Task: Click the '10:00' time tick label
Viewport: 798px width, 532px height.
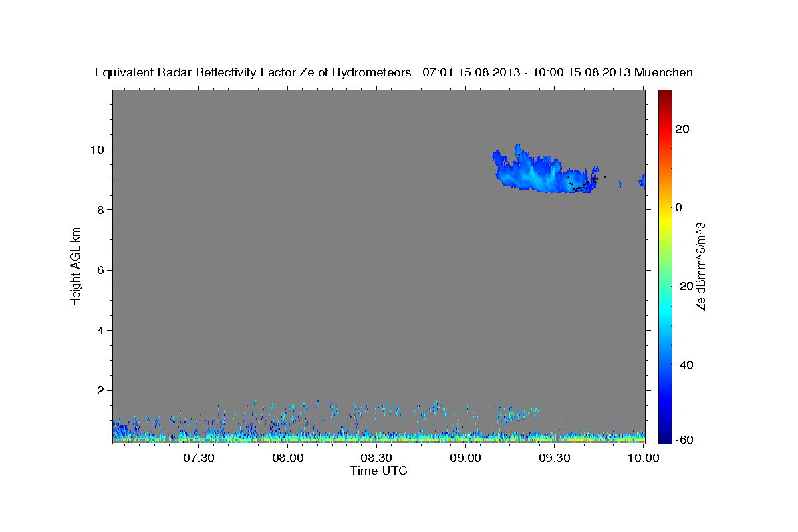Action: [644, 458]
